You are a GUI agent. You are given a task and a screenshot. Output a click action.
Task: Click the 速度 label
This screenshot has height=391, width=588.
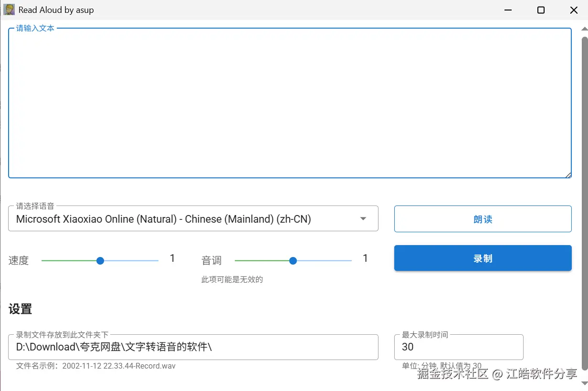(19, 261)
